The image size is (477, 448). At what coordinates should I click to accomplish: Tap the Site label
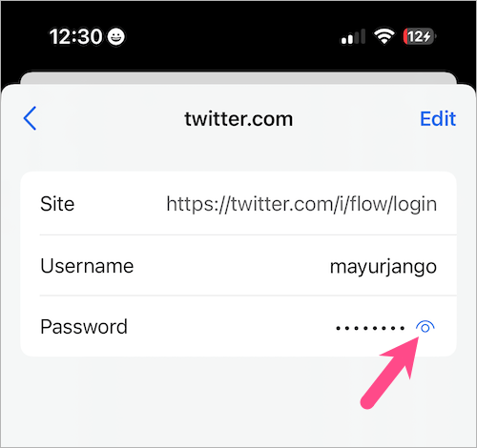[57, 204]
